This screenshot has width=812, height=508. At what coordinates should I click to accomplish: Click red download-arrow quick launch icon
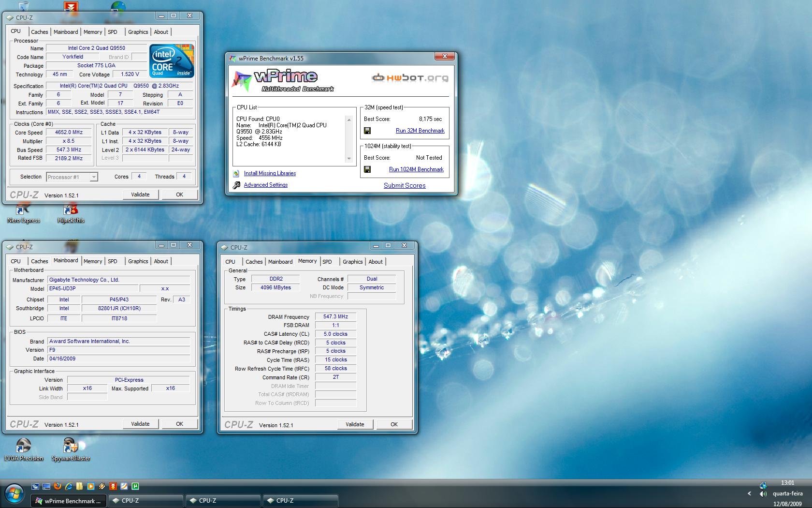point(113,486)
